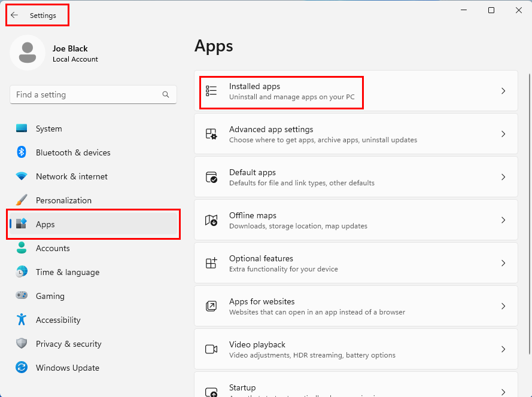The height and width of the screenshot is (397, 532).
Task: Click the Gaming controller icon
Action: 22,296
